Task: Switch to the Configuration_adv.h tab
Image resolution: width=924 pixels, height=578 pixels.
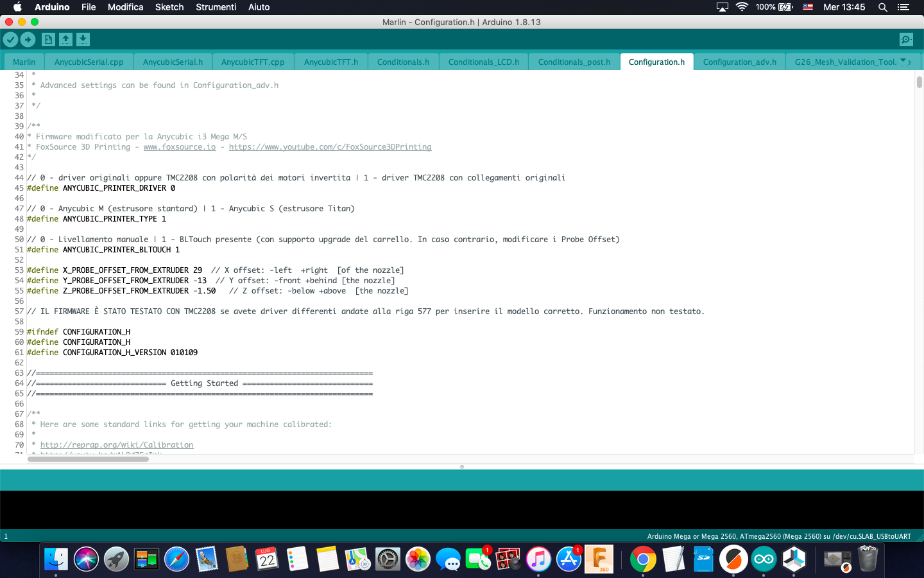Action: pos(739,62)
